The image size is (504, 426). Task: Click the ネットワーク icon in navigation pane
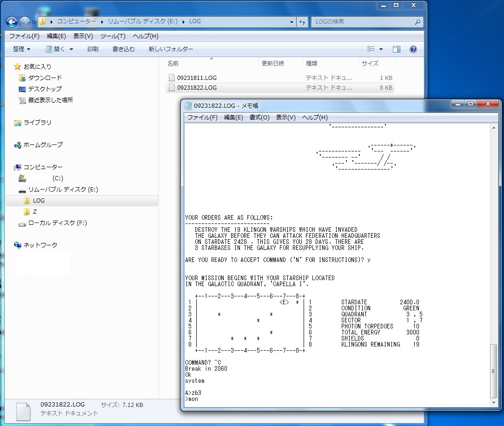point(17,245)
